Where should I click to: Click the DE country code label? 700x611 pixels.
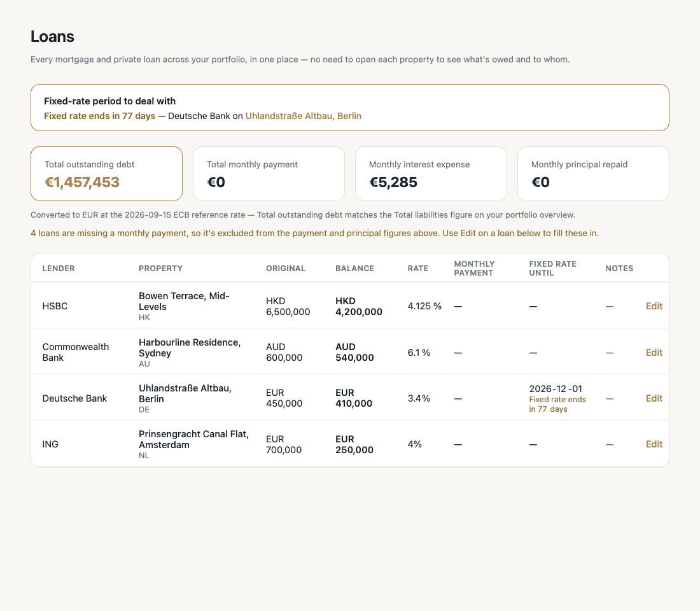click(144, 410)
